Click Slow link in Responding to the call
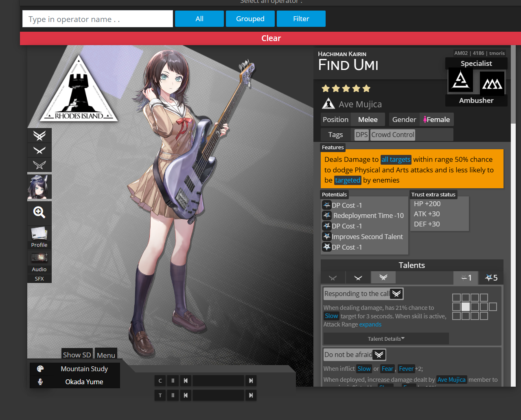This screenshot has height=420, width=521. click(331, 316)
